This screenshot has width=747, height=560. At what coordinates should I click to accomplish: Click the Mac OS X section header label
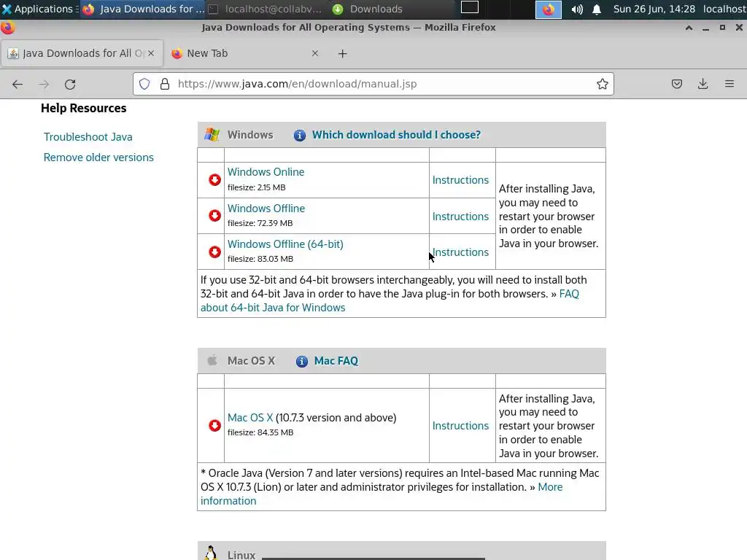coord(251,362)
